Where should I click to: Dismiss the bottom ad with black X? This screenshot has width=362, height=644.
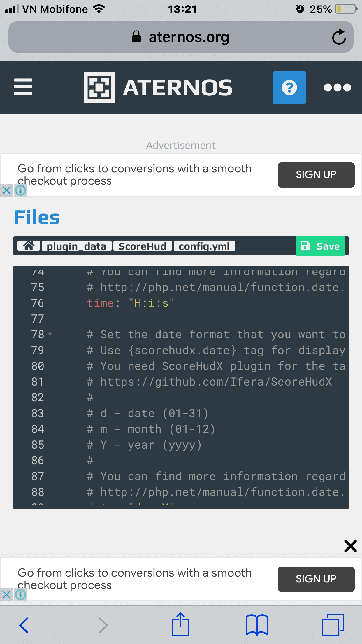click(350, 546)
